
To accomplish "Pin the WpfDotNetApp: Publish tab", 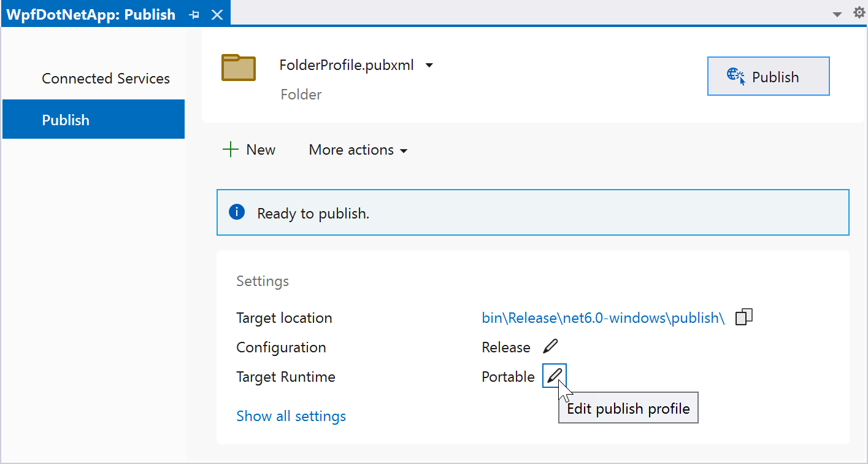I will [194, 15].
